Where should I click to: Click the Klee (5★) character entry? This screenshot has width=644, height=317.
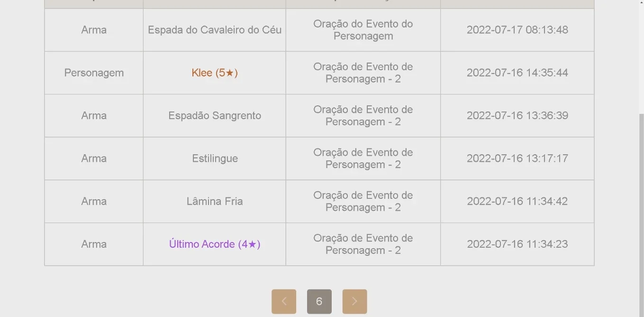215,73
